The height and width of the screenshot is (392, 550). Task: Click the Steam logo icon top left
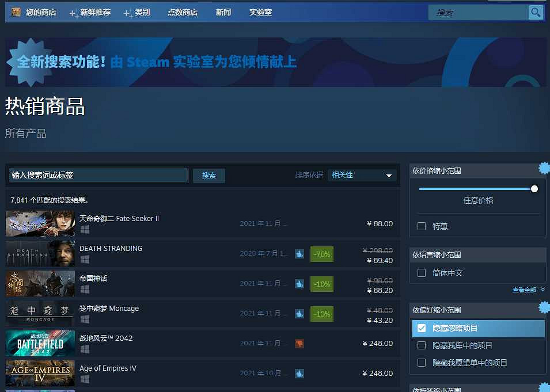pyautogui.click(x=14, y=12)
